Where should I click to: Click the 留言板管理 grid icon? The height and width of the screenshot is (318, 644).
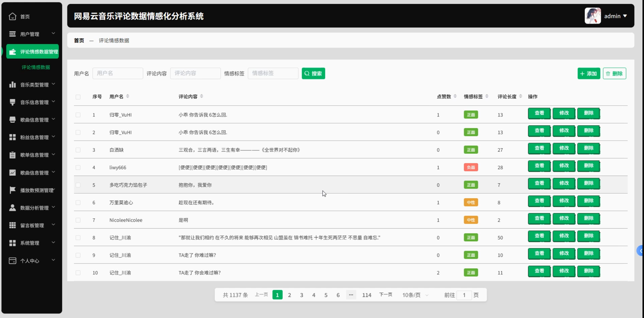click(12, 225)
